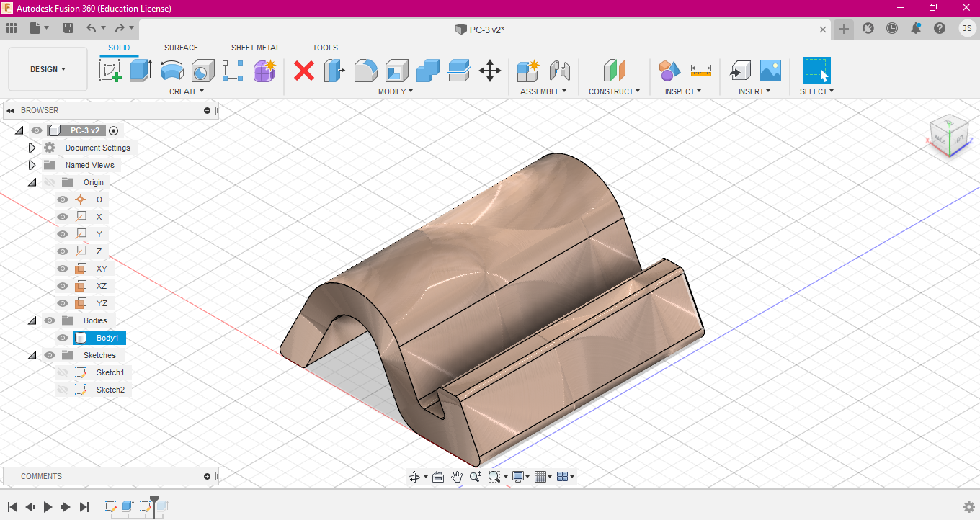Select the Pan hand tool

click(x=457, y=476)
